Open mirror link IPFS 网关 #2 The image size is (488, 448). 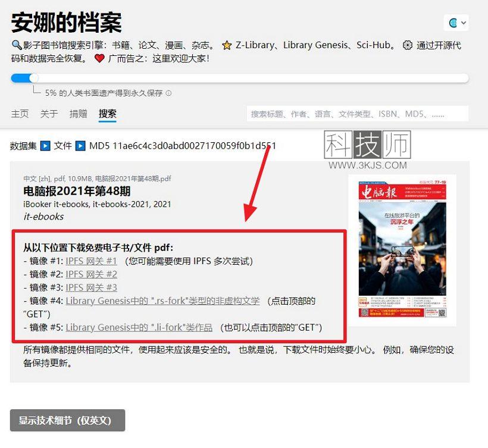[x=91, y=274]
